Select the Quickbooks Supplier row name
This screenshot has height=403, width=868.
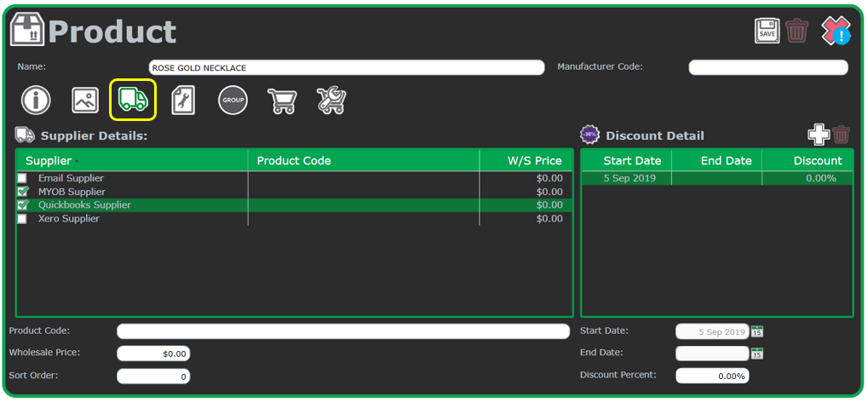point(84,204)
